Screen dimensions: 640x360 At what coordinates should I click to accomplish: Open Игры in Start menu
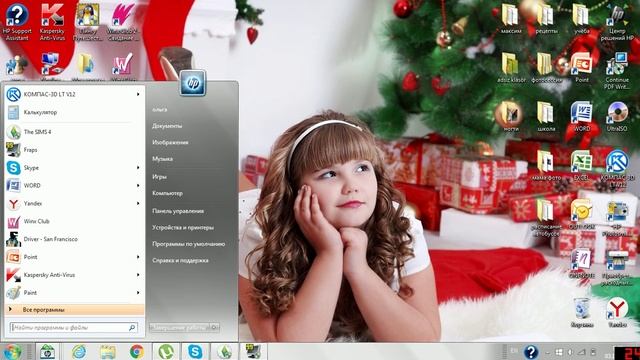[x=159, y=177]
